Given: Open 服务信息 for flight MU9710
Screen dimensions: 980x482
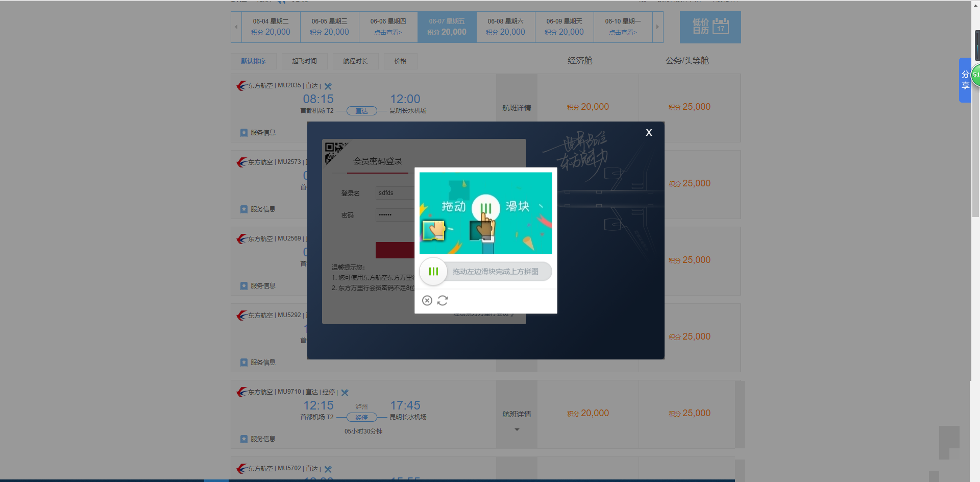Looking at the screenshot, I should (258, 439).
